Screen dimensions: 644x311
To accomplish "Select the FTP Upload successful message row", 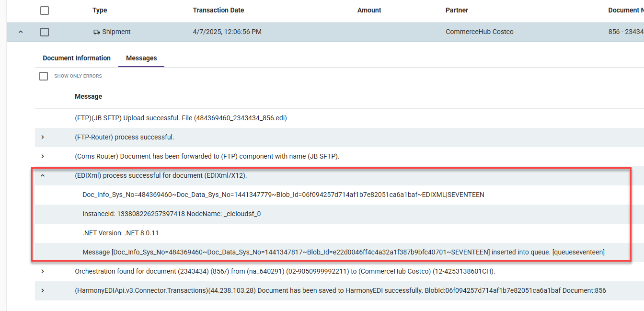I will 181,118.
